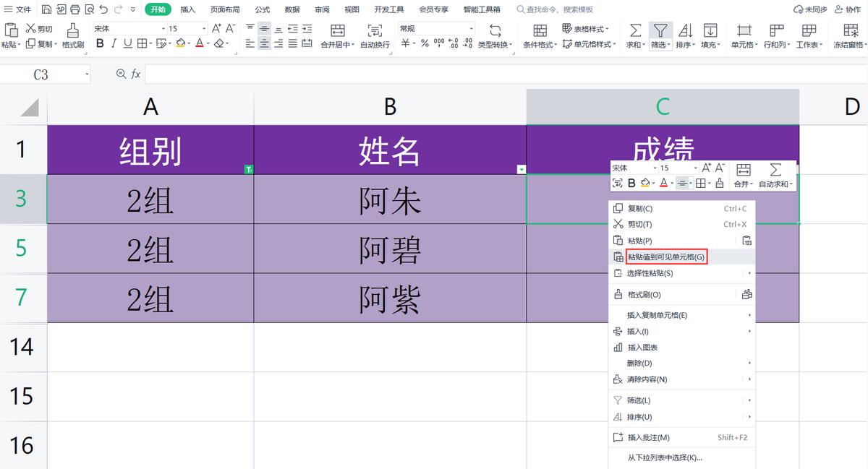
Task: Open 条件格式 (Conditional Formatting)
Action: [540, 33]
